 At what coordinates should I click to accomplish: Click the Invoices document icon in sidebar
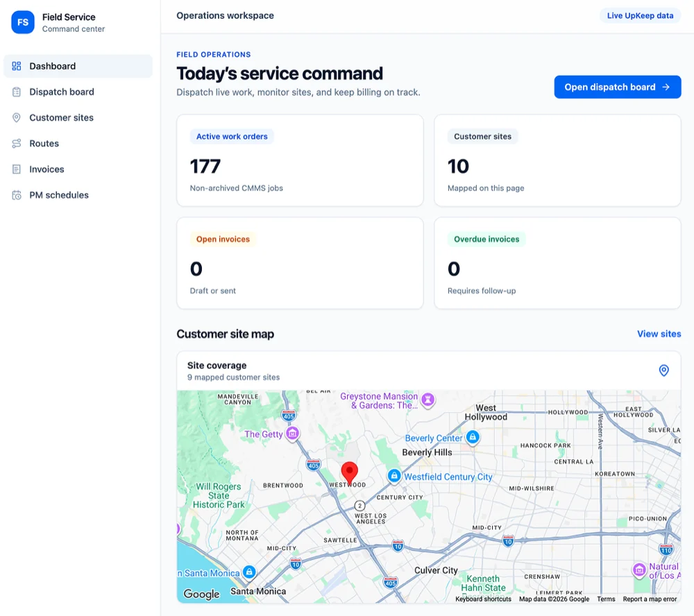(17, 169)
